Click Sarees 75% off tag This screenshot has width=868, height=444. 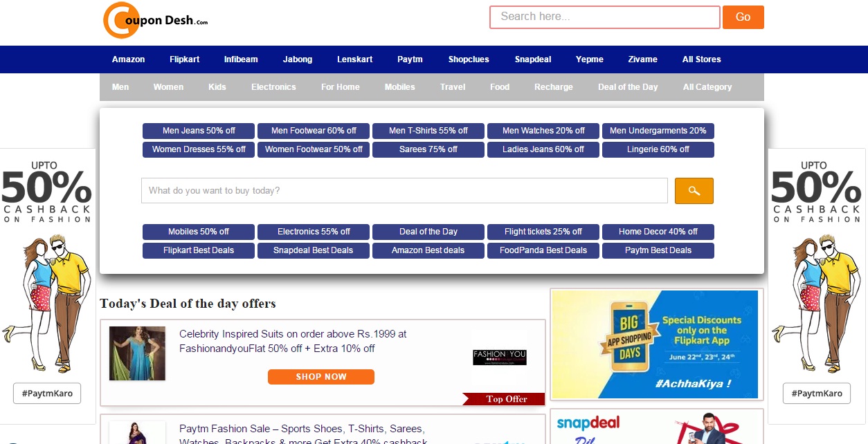click(x=428, y=149)
